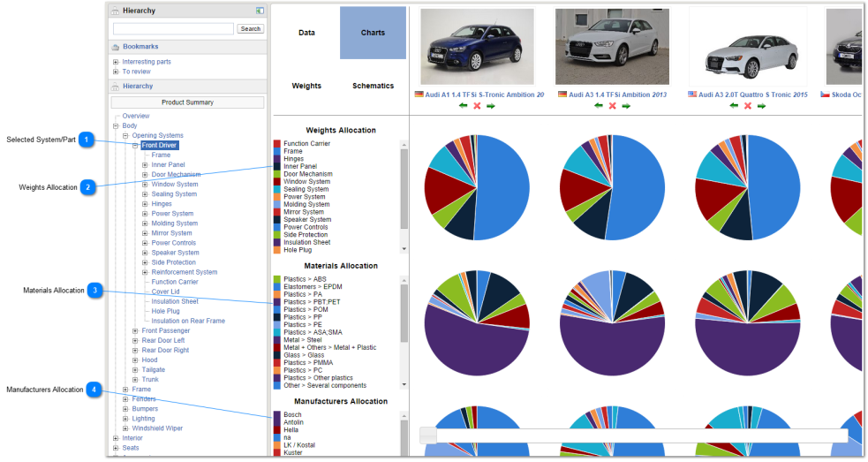Image resolution: width=868 pixels, height=462 pixels.
Task: Click the Hierarchy section header icon
Action: (116, 87)
